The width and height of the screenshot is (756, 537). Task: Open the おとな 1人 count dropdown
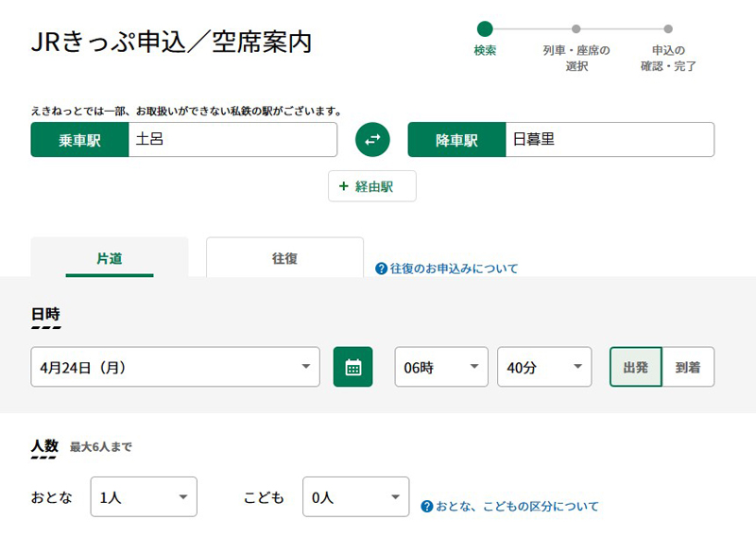pyautogui.click(x=144, y=497)
